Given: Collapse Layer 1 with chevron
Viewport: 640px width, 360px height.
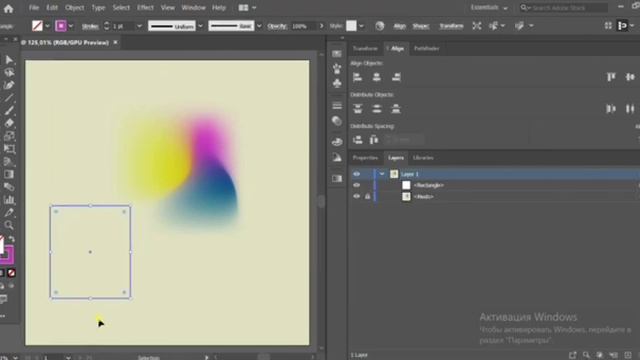Looking at the screenshot, I should 382,174.
